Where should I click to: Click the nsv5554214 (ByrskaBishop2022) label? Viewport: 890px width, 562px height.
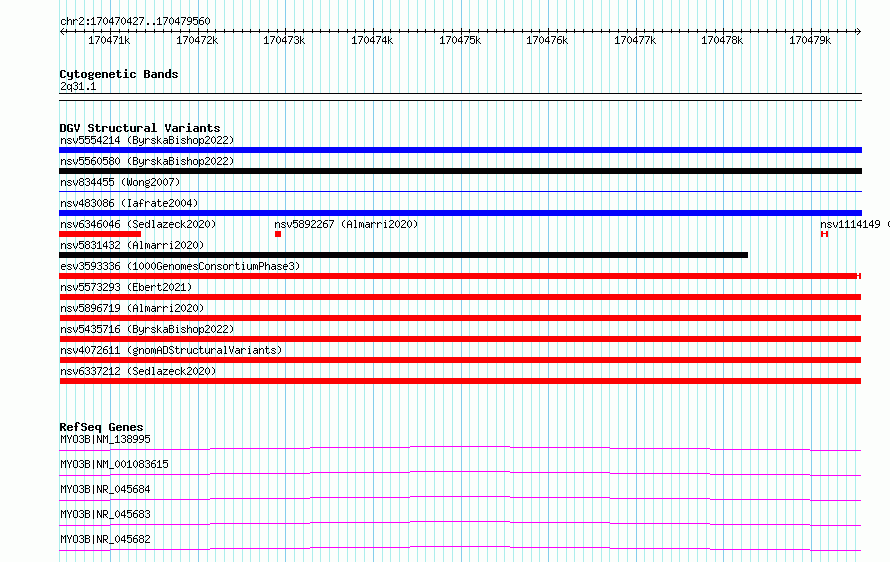point(147,140)
